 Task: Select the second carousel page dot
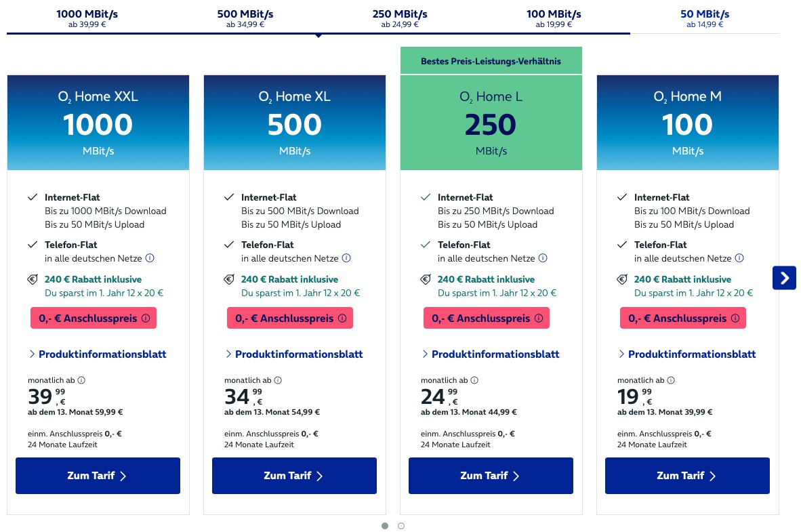(x=401, y=526)
